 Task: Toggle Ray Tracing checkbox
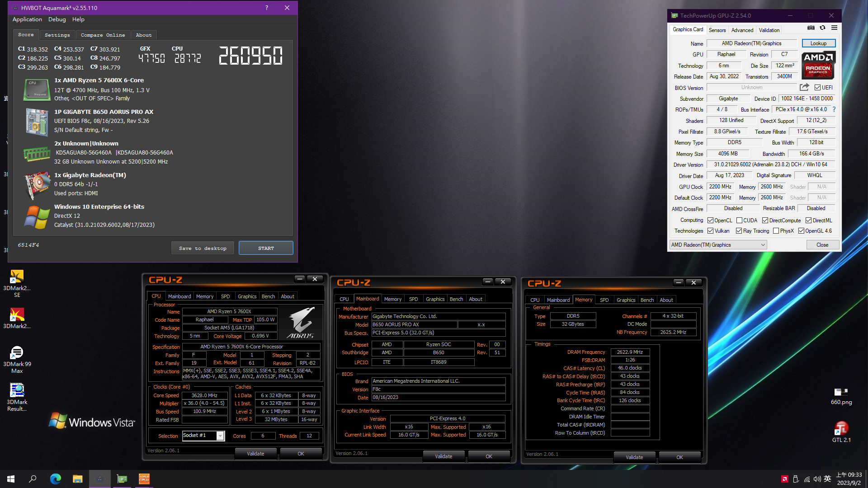click(x=739, y=231)
